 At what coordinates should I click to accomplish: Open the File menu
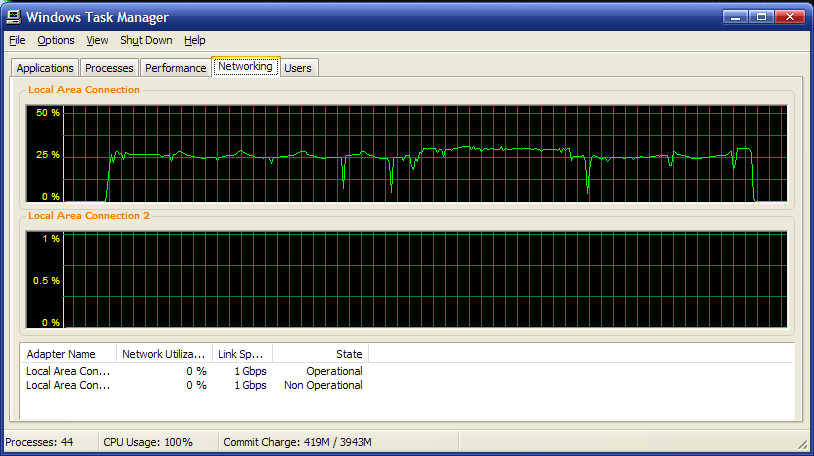pos(17,40)
